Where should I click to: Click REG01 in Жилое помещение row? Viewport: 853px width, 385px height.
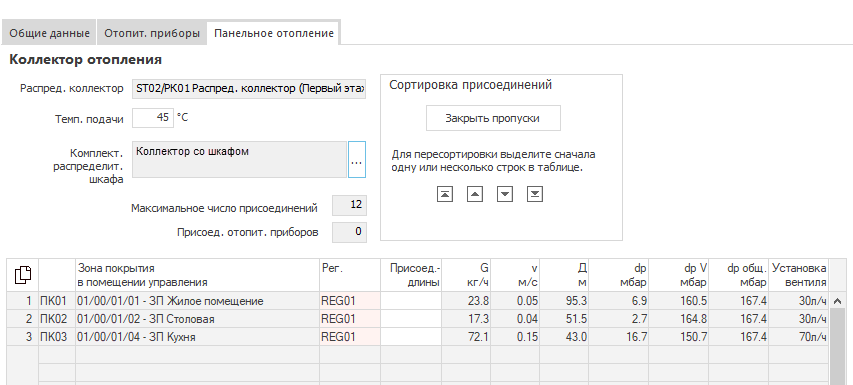[350, 301]
